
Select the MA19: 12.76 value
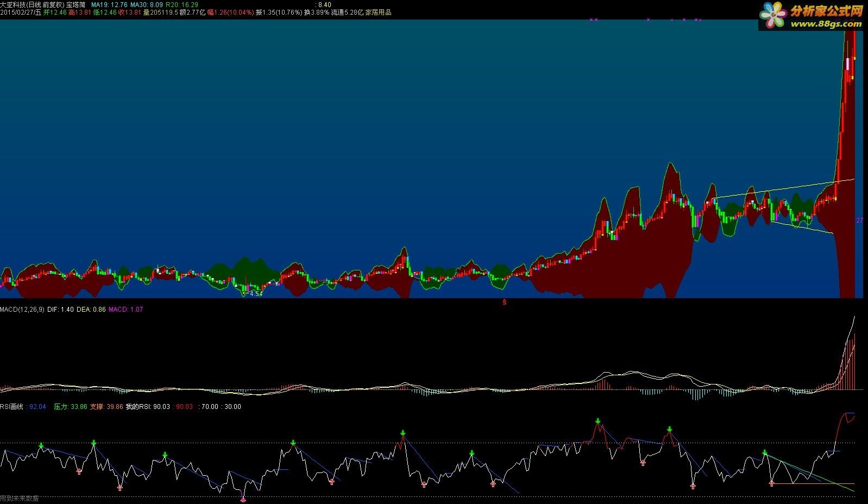tap(109, 4)
